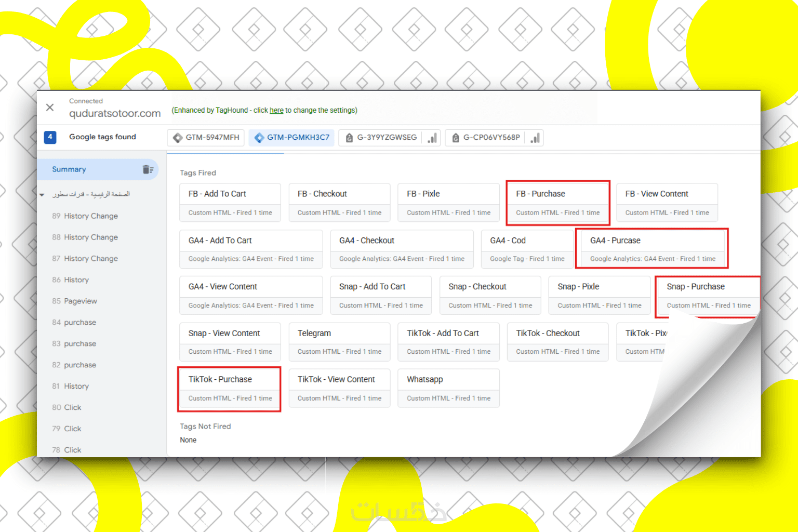The width and height of the screenshot is (798, 532).
Task: Select event 84 purchase
Action: click(x=74, y=322)
